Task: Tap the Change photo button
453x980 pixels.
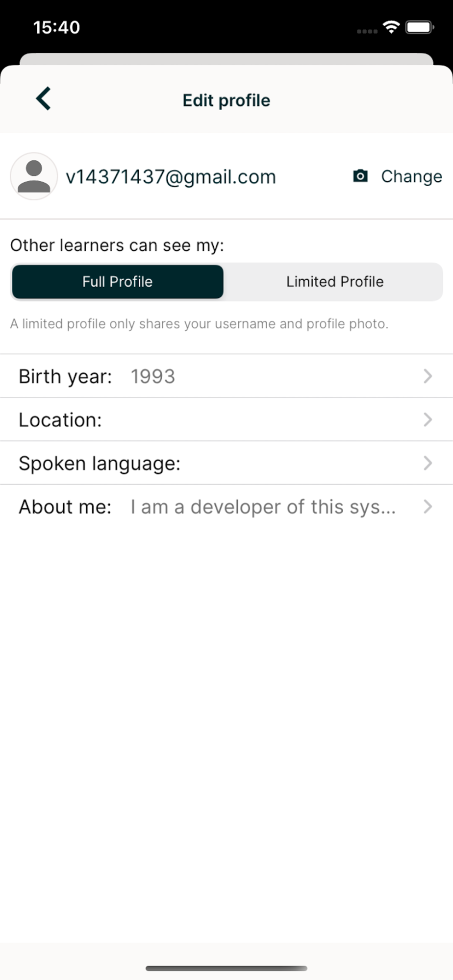Action: click(411, 176)
